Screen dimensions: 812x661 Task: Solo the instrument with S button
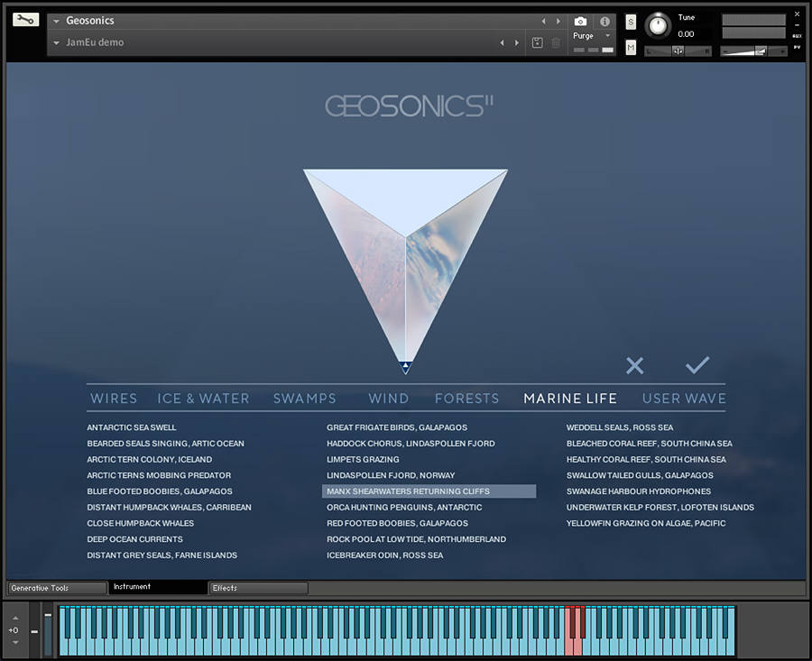(631, 22)
